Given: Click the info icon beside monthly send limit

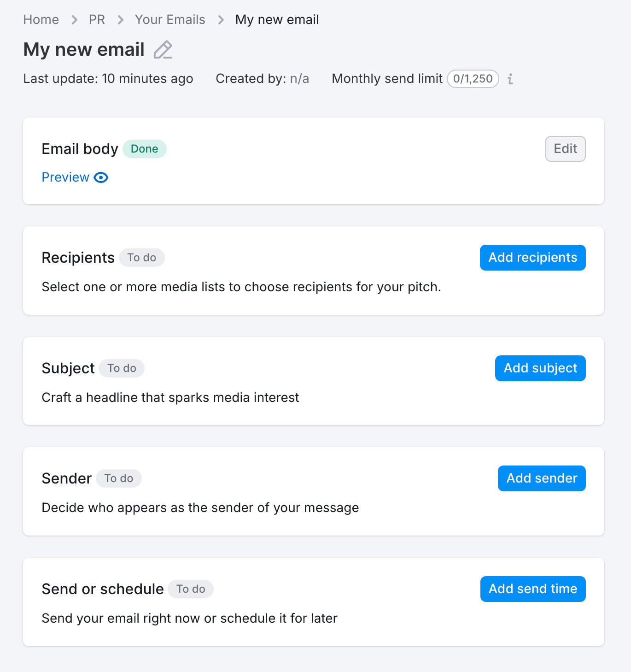Looking at the screenshot, I should click(x=510, y=79).
